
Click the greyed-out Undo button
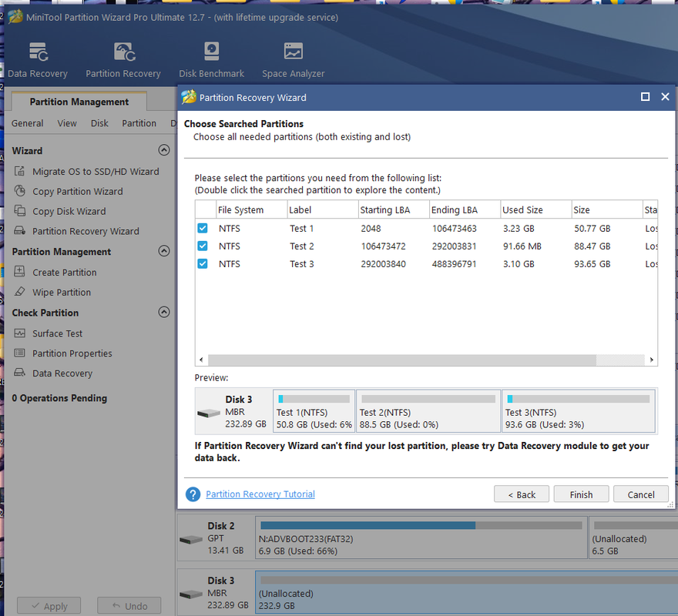click(129, 606)
